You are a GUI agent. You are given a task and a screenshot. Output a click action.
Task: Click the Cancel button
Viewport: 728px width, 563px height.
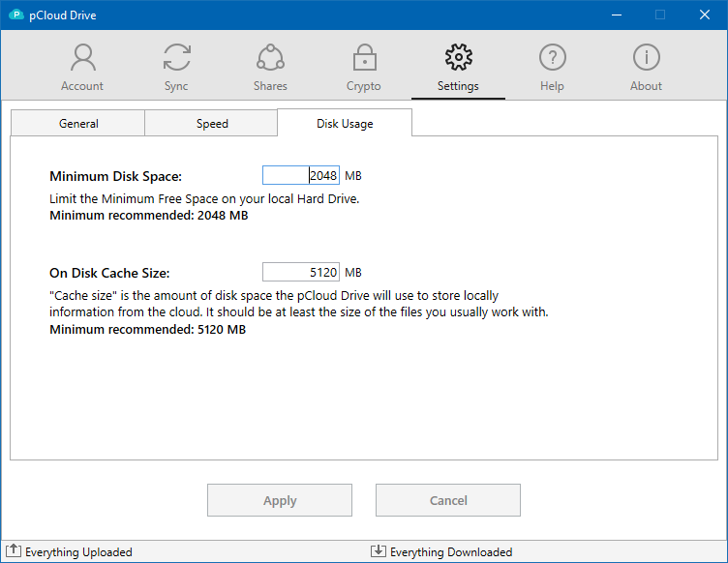click(448, 500)
